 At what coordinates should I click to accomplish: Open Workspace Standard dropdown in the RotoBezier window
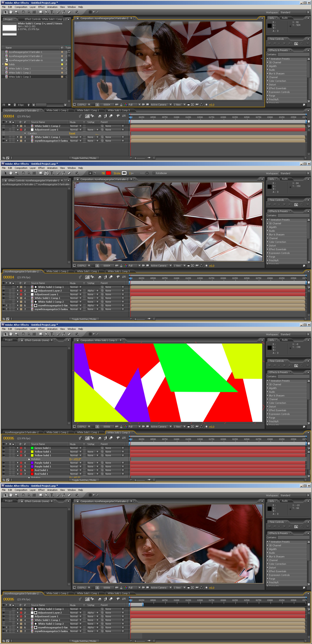295,173
